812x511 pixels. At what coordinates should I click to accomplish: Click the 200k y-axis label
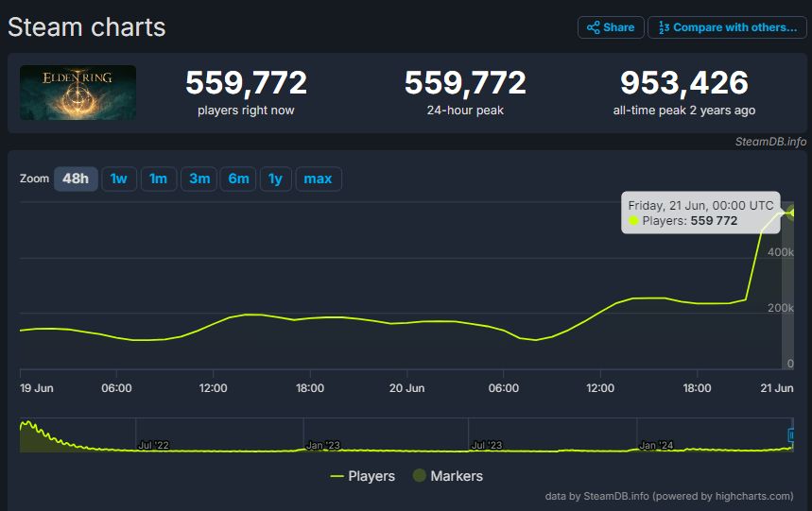coord(781,308)
